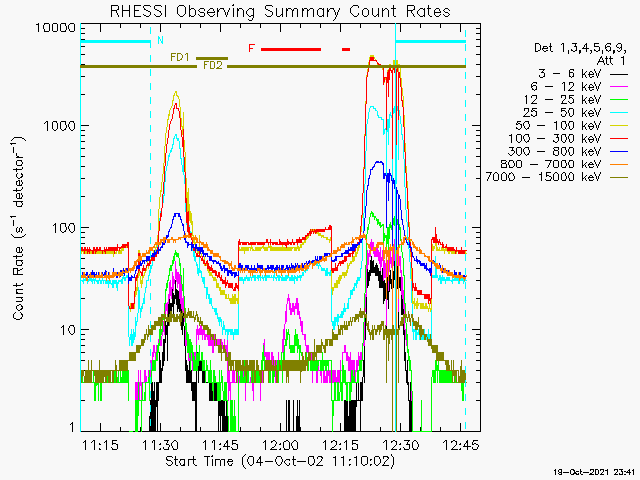Click the Att 1 attenuator label
Viewport: 640px width, 480px height.
tap(611, 61)
